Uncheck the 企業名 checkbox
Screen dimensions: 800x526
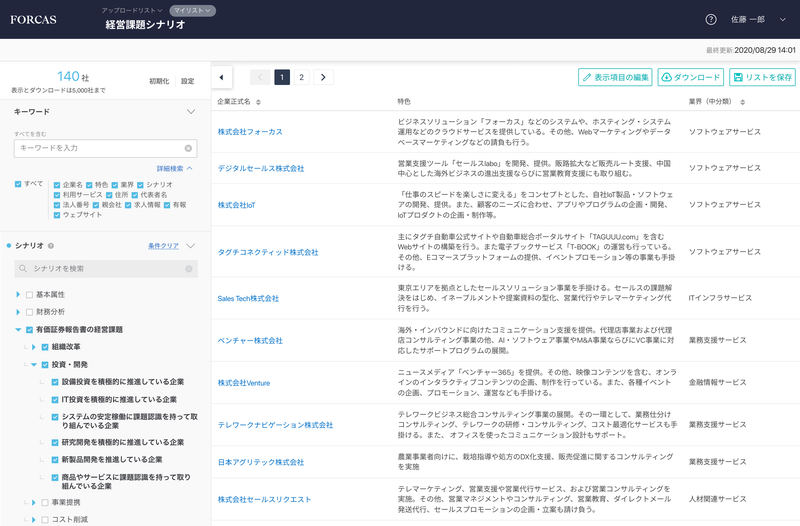57,185
